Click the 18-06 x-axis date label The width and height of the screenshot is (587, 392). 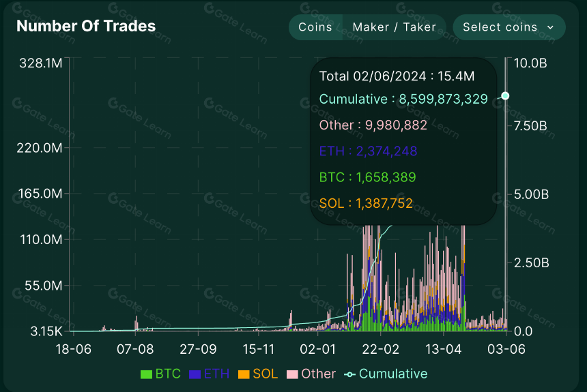tap(74, 349)
